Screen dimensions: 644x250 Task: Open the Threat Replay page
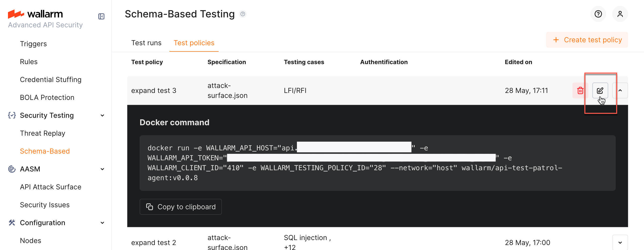42,133
